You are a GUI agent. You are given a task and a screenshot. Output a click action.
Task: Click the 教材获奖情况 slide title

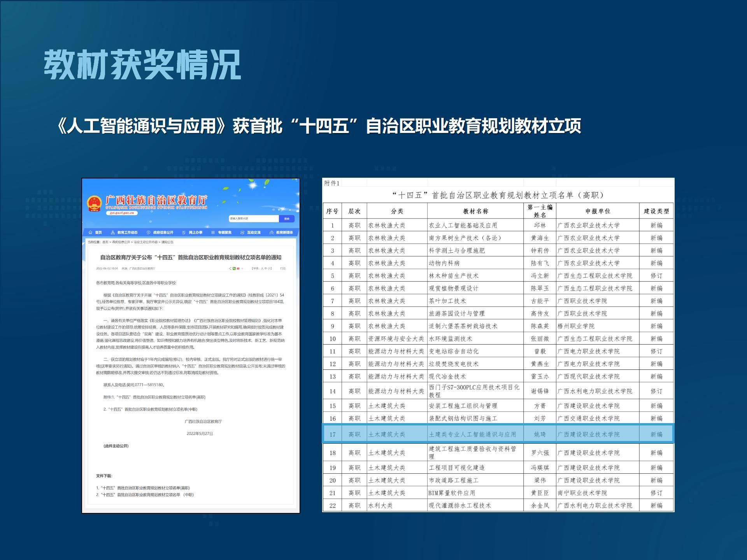click(x=142, y=65)
